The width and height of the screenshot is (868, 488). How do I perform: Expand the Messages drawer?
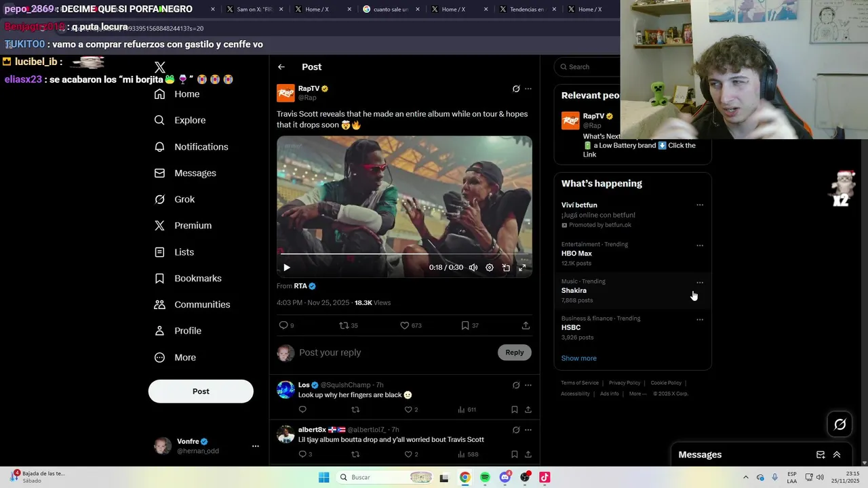[x=837, y=455]
